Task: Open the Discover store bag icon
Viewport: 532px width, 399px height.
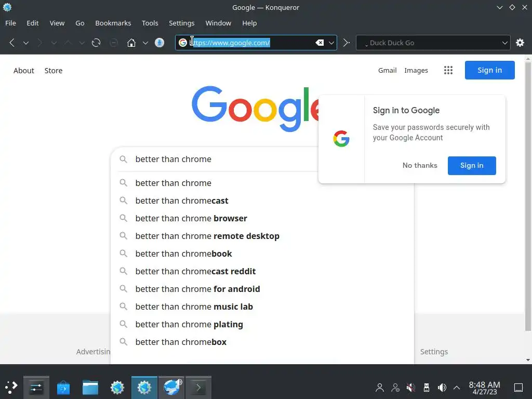Action: click(x=63, y=388)
